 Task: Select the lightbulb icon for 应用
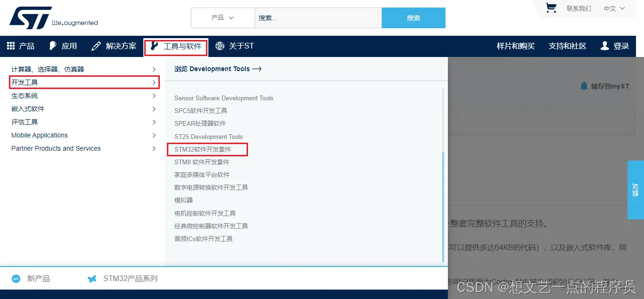pos(52,45)
